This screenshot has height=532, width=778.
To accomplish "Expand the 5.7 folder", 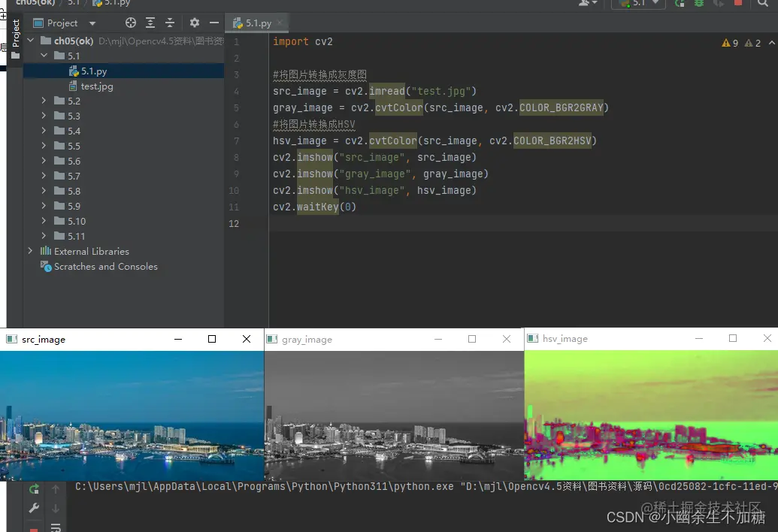I will click(x=44, y=176).
